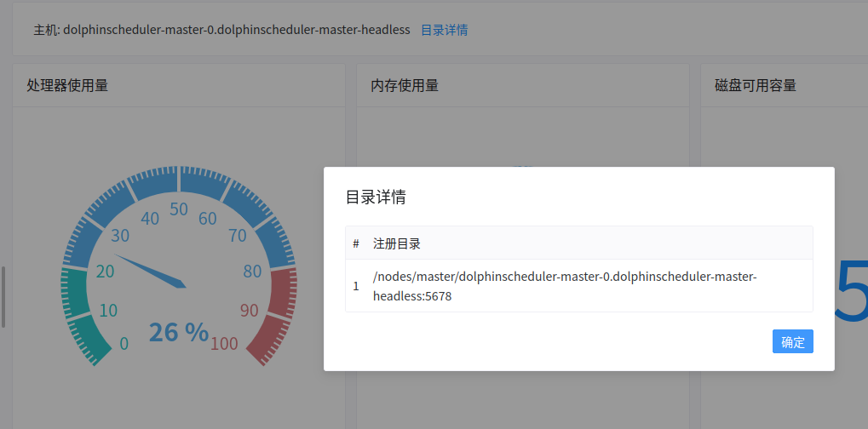Click the 80 label on CPU gauge
This screenshot has height=429, width=868.
tap(252, 272)
